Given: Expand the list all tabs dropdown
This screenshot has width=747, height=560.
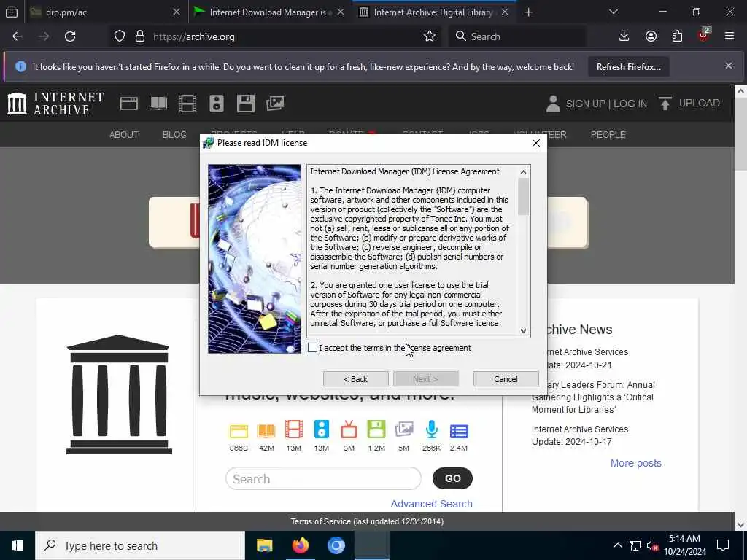Looking at the screenshot, I should pos(614,12).
